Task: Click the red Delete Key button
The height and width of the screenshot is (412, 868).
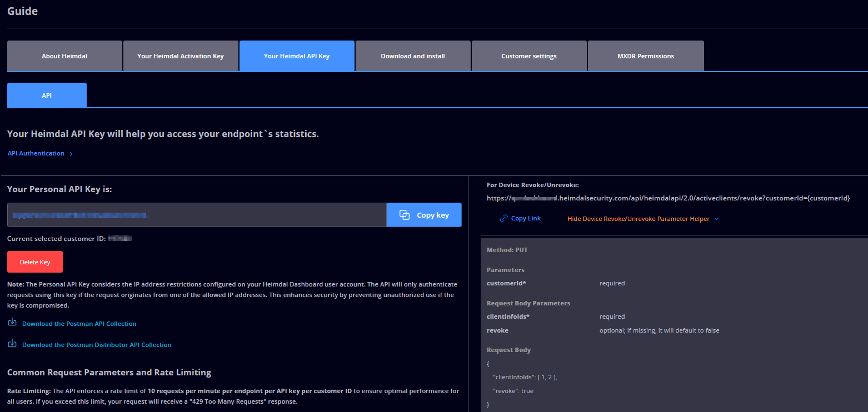Action: pos(35,262)
